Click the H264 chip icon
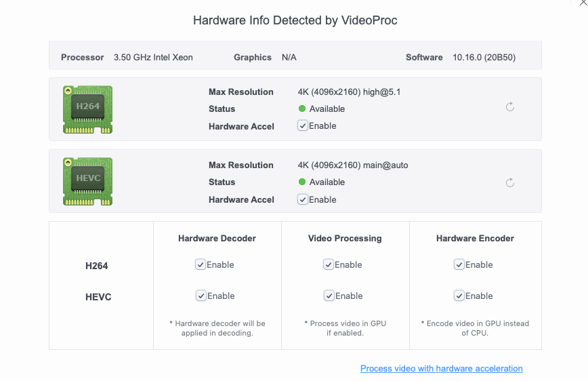Viewport: 588px width, 381px height. [88, 108]
